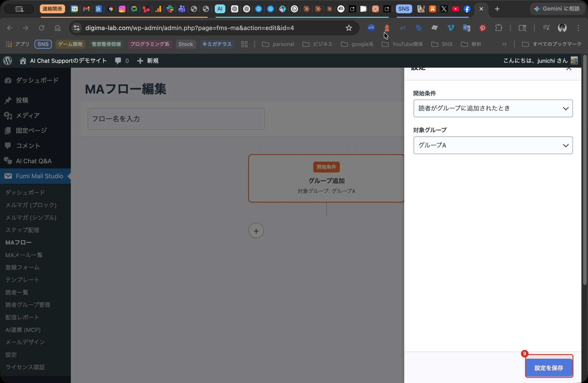Image resolution: width=588 pixels, height=383 pixels.
Task: Open the AI Chat Q&A menu
Action: [x=35, y=161]
